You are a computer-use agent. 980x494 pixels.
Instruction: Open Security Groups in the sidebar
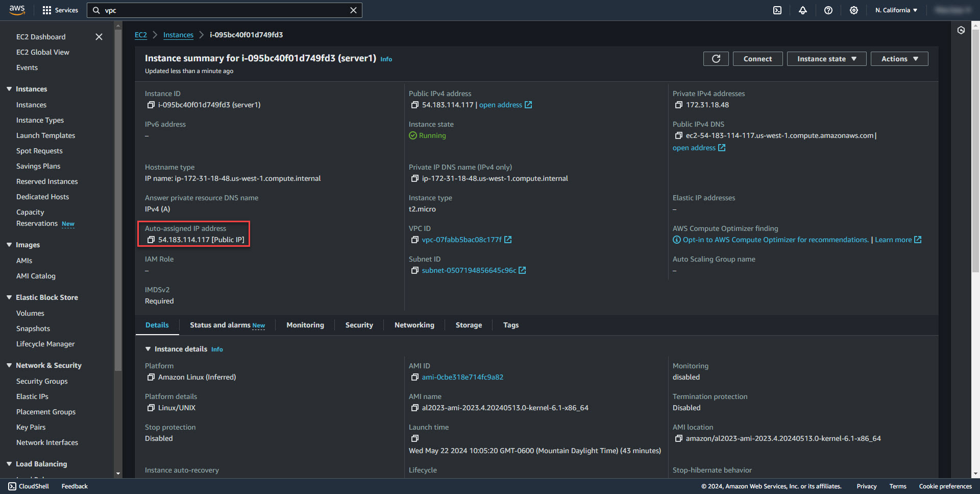pyautogui.click(x=42, y=381)
